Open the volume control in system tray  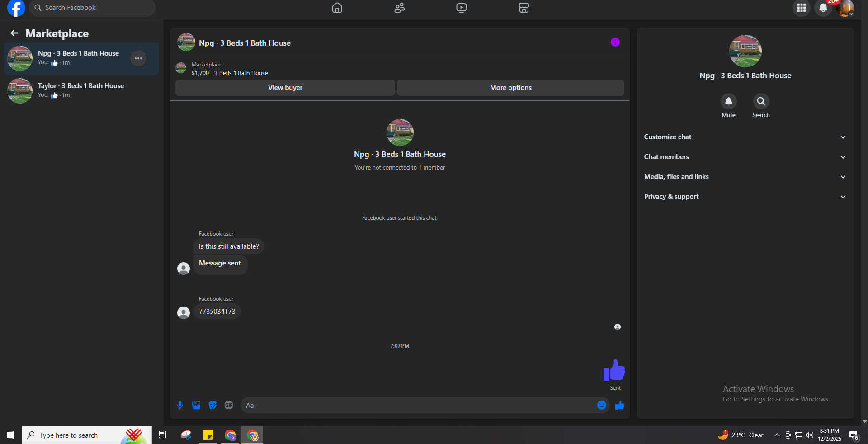tap(810, 435)
